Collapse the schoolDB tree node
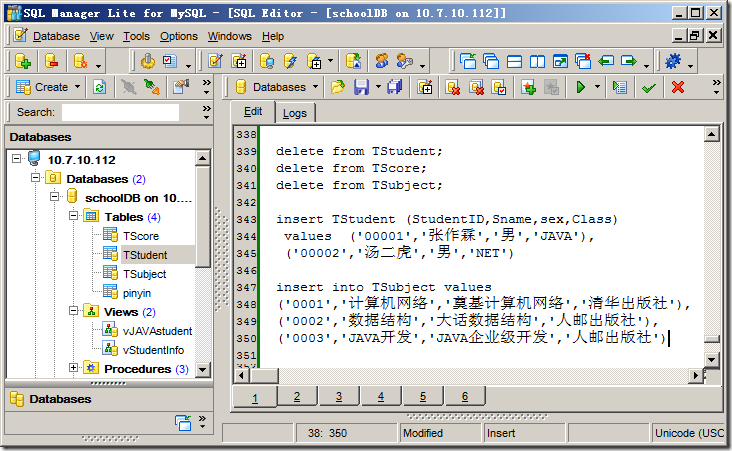This screenshot has width=732, height=451. click(55, 197)
